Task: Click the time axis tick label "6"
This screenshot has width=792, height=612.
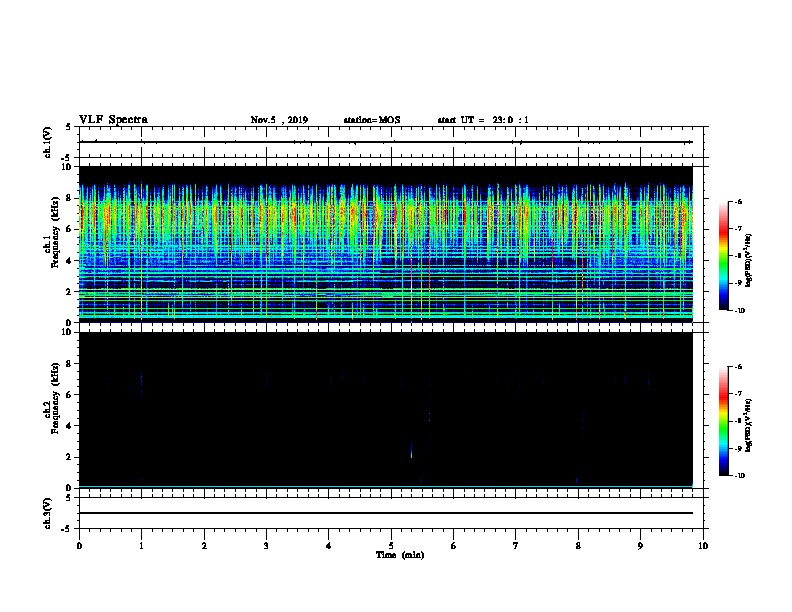Action: tap(454, 546)
